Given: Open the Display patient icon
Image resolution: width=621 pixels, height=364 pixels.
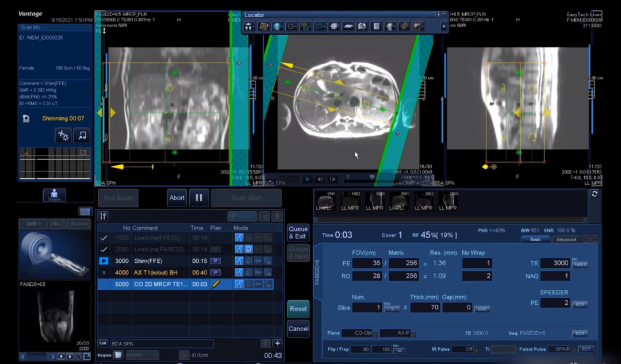Looking at the screenshot, I should click(54, 195).
